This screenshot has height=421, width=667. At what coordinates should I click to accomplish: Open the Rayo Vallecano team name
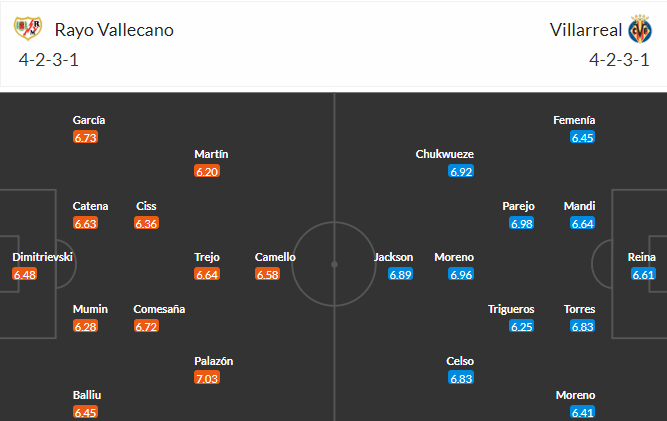coord(114,30)
